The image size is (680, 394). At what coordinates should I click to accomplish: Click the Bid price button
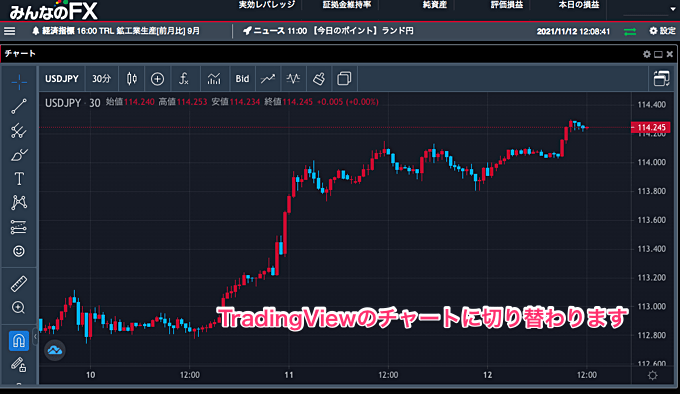(242, 78)
